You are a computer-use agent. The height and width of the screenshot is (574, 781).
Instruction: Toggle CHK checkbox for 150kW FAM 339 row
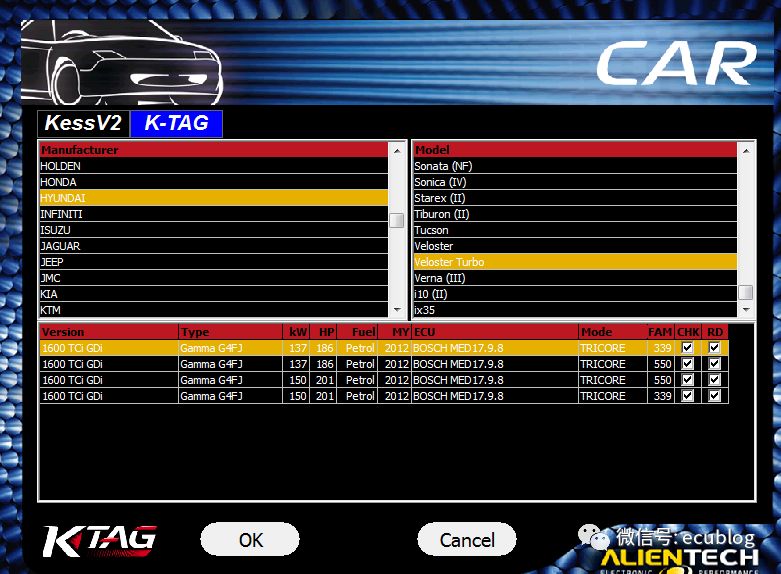[x=687, y=396]
